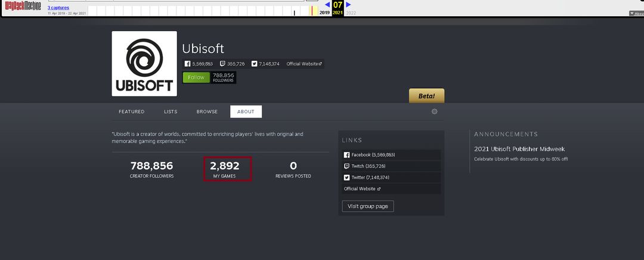Screen dimensions: 644x260
Task: Click the Twitch icon in Links panel
Action: (x=346, y=166)
